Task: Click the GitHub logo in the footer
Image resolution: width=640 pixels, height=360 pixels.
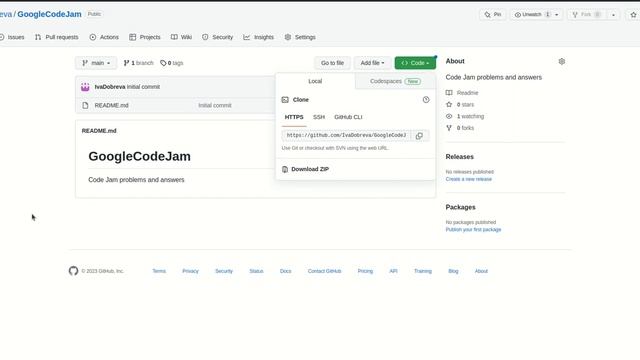Action: (x=73, y=271)
